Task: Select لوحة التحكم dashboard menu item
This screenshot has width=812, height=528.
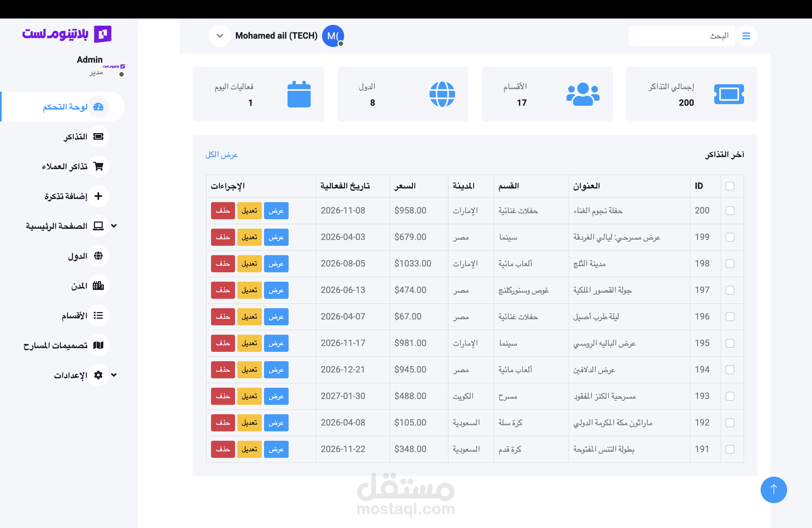Action: 65,107
